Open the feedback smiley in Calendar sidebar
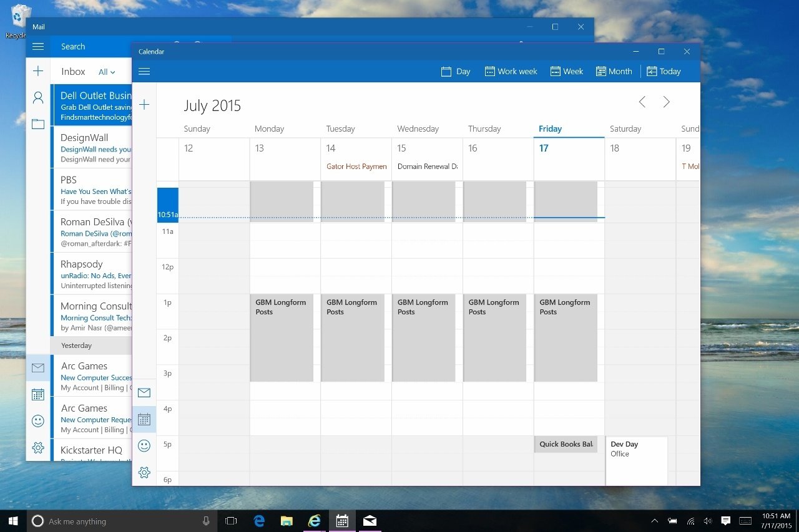 point(144,445)
